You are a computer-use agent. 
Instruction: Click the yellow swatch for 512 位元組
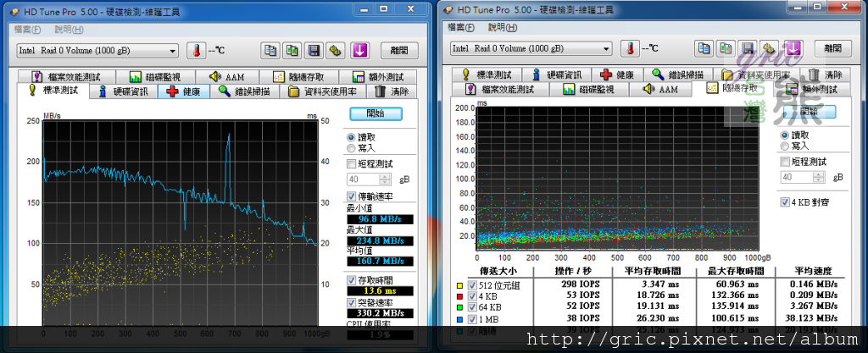[x=459, y=286]
